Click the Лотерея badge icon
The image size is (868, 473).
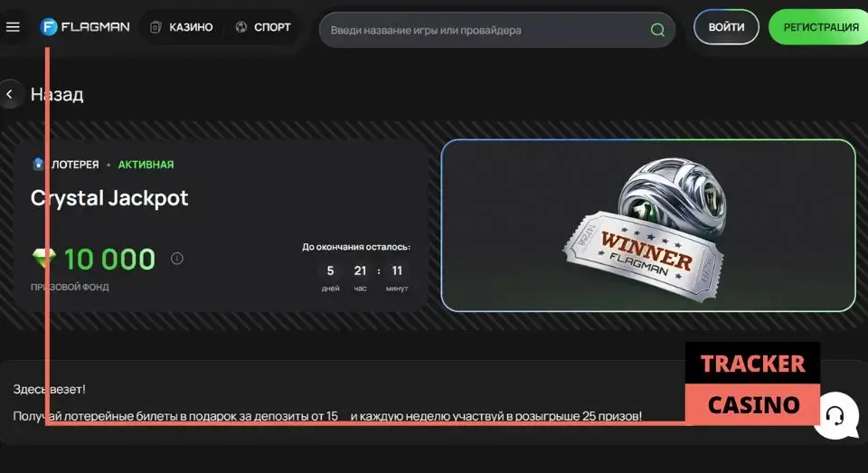coord(38,165)
